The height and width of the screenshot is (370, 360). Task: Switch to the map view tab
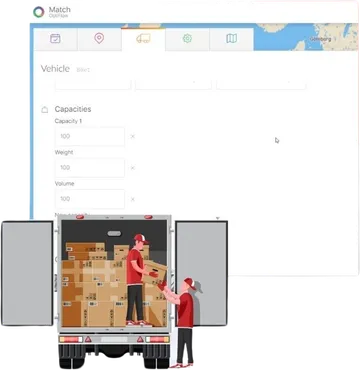pos(232,39)
